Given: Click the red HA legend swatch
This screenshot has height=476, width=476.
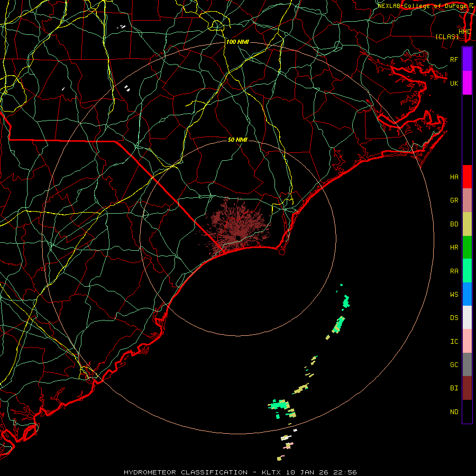Looking at the screenshot, I should click(x=467, y=177).
